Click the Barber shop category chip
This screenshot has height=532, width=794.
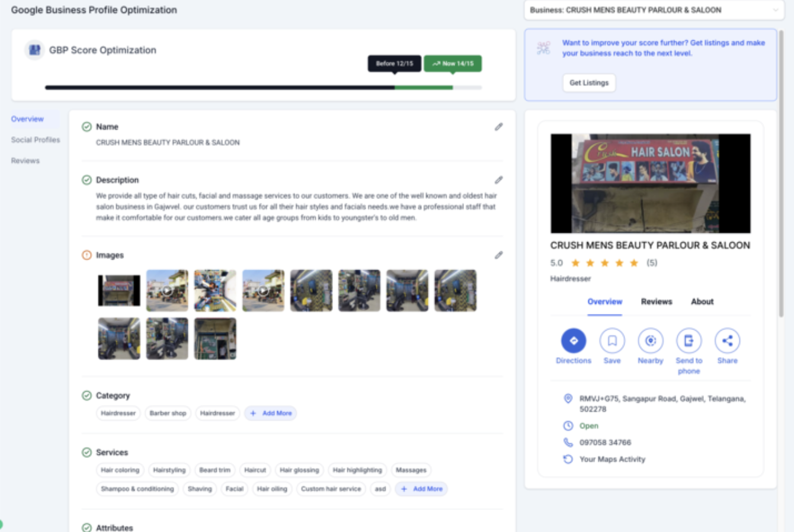[168, 414]
